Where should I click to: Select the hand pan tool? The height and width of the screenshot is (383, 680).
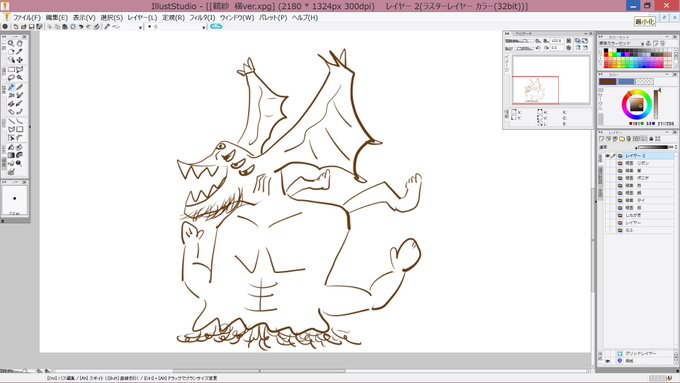coord(20,43)
